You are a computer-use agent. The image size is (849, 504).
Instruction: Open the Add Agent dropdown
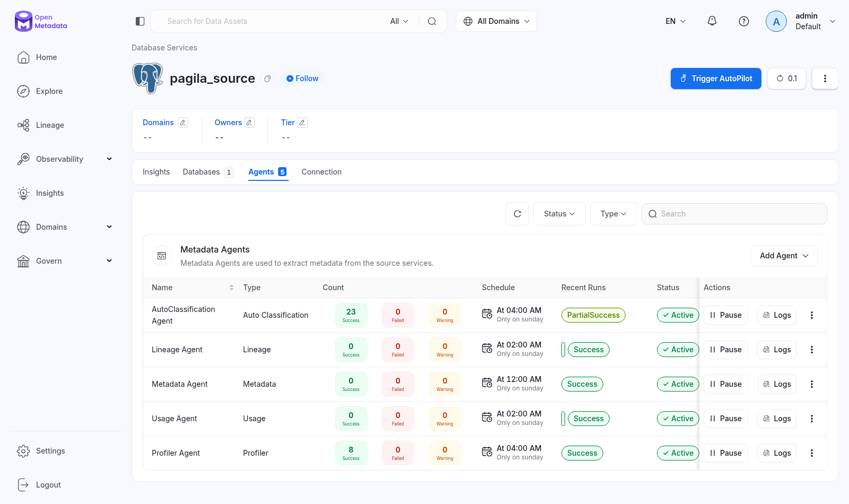coord(784,256)
